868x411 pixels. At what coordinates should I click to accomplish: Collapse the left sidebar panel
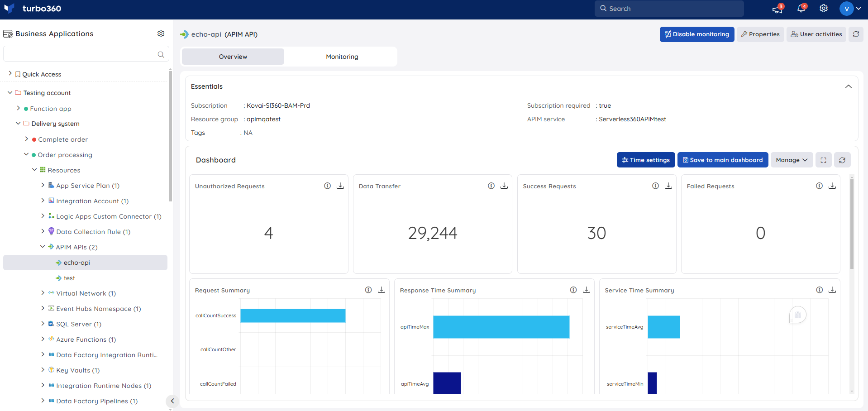tap(172, 401)
